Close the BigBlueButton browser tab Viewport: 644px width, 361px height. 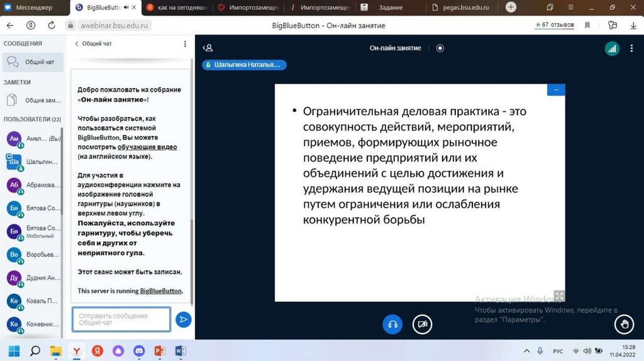[x=134, y=8]
